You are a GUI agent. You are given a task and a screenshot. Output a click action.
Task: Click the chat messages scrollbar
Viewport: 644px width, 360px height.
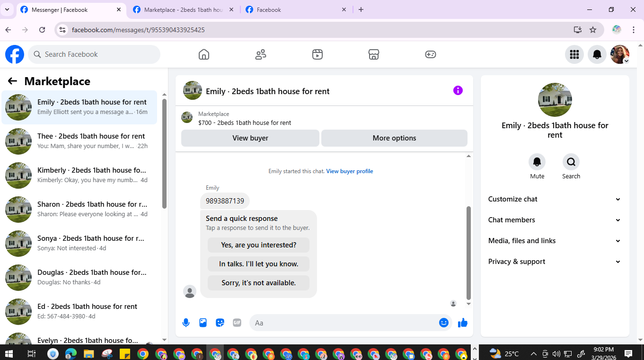click(469, 253)
